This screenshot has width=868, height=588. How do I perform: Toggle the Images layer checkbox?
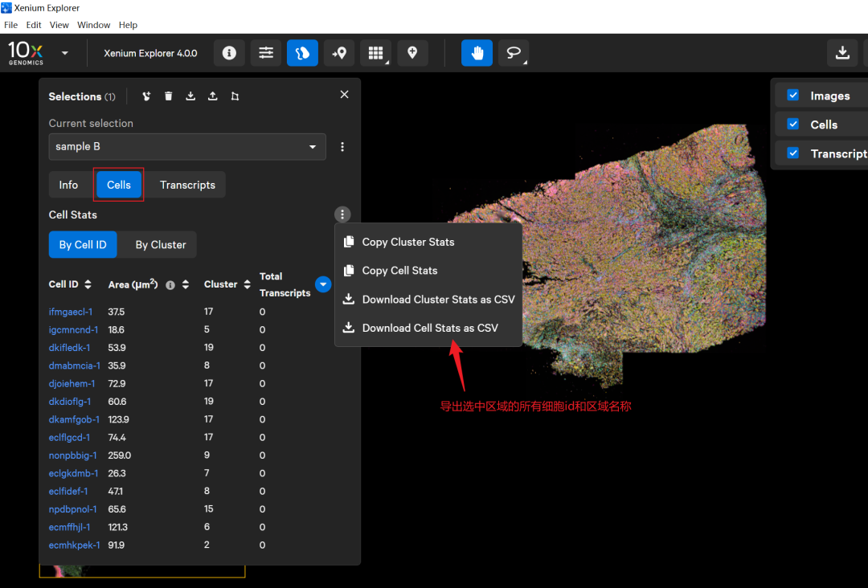pos(793,95)
